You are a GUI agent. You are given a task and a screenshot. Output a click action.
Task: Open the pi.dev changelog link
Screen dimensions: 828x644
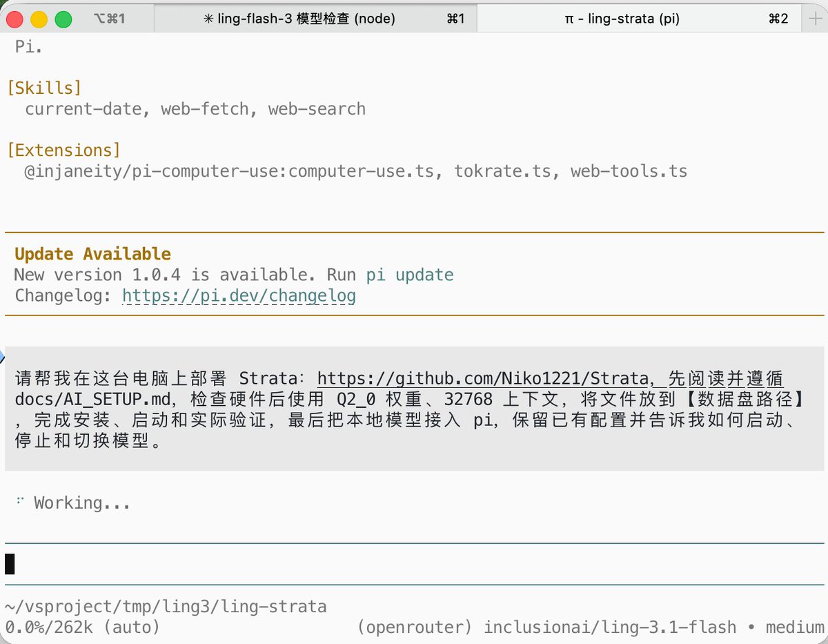(239, 296)
